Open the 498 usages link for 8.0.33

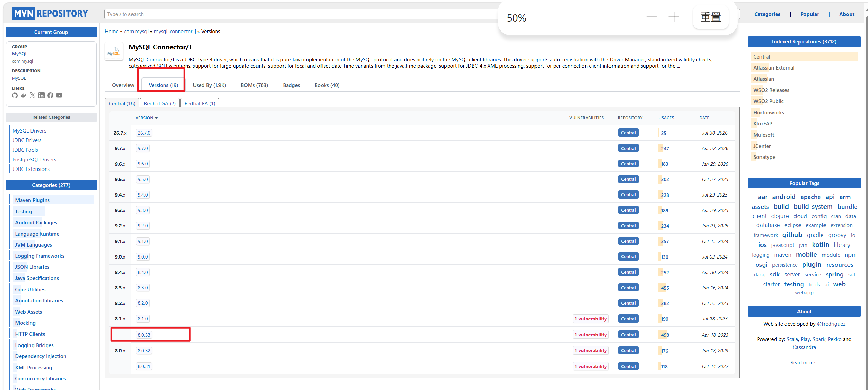click(665, 335)
